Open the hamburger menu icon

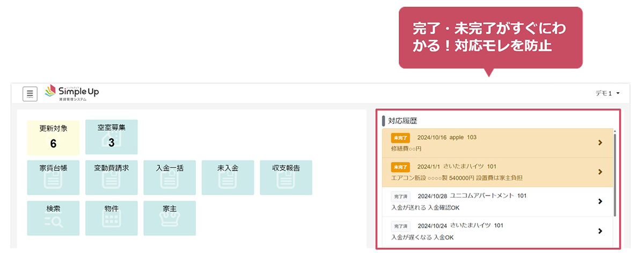[x=30, y=94]
